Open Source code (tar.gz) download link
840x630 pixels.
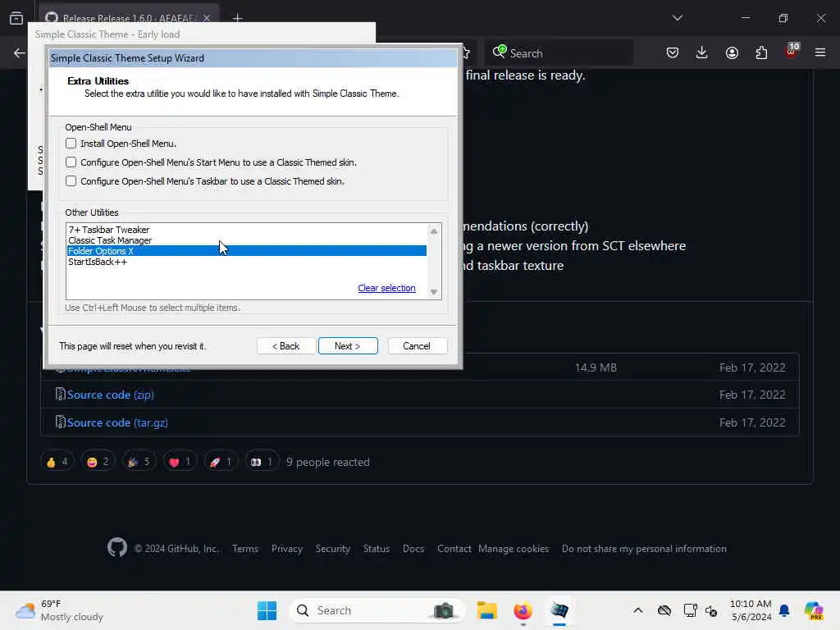(117, 422)
